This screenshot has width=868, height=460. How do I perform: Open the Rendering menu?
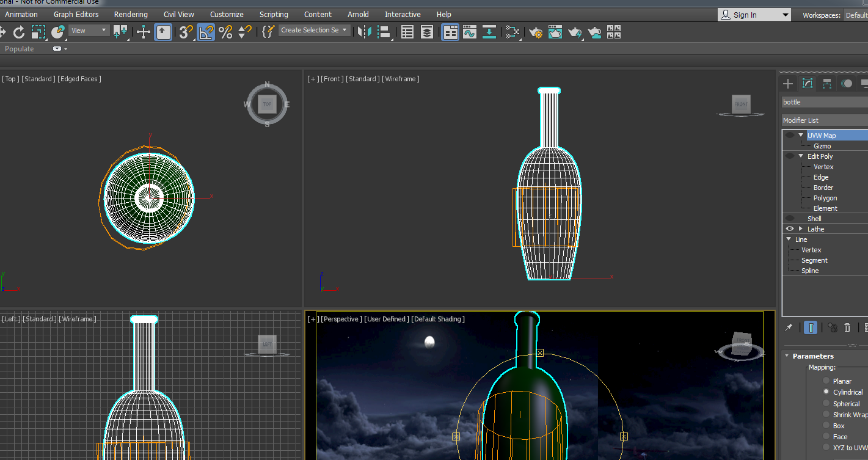131,14
